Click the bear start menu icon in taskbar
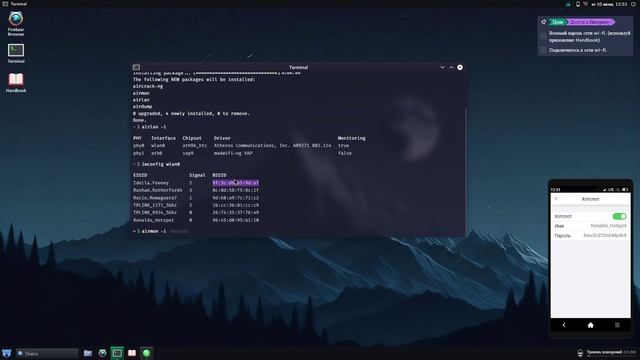 [x=7, y=353]
